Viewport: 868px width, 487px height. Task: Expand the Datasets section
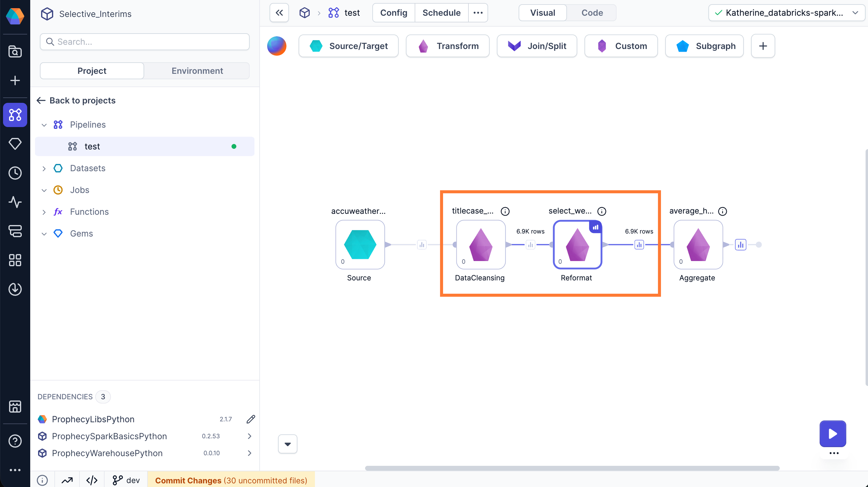[x=44, y=168]
